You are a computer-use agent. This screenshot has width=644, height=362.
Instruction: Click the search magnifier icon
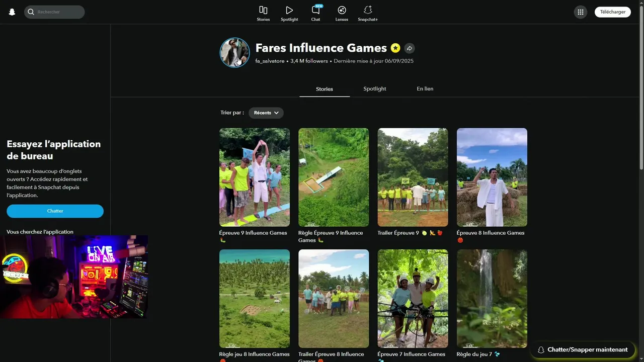(x=31, y=12)
